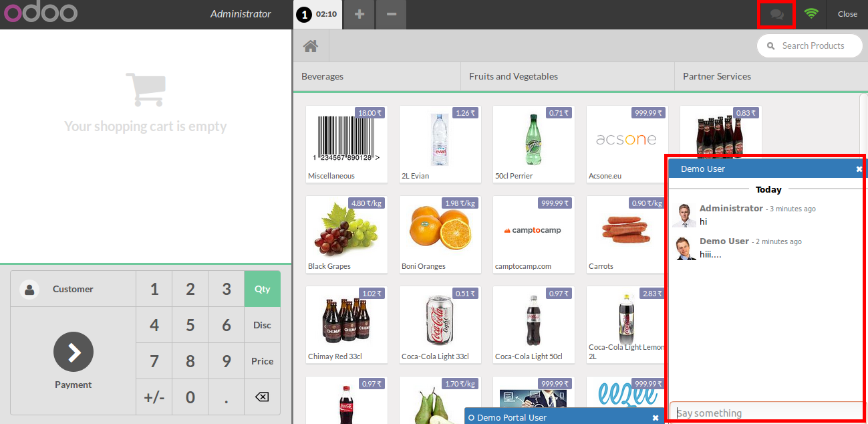868x424 pixels.
Task: Open the Beverages category
Action: click(377, 76)
